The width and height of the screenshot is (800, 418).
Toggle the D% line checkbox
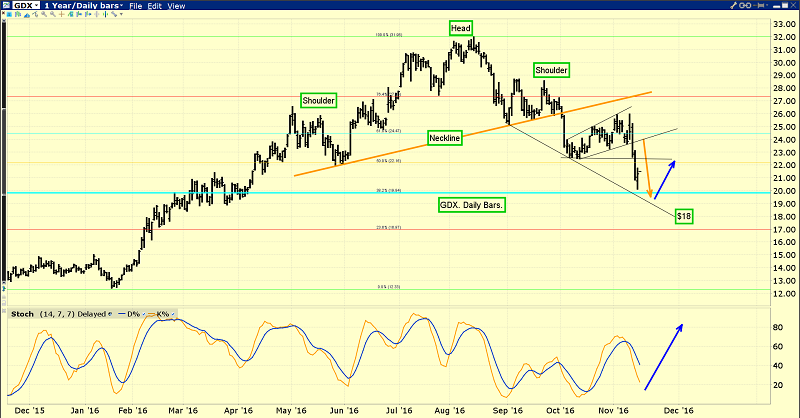tap(144, 314)
